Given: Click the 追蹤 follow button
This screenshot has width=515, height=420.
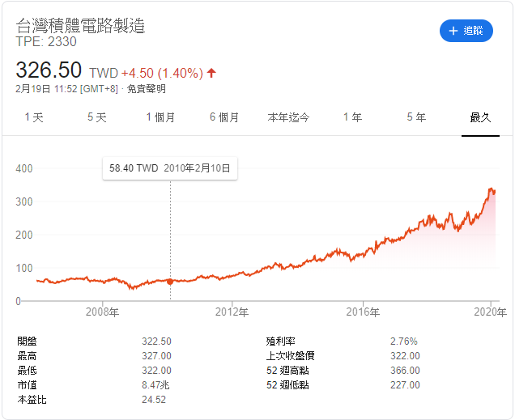Looking at the screenshot, I should 466,31.
